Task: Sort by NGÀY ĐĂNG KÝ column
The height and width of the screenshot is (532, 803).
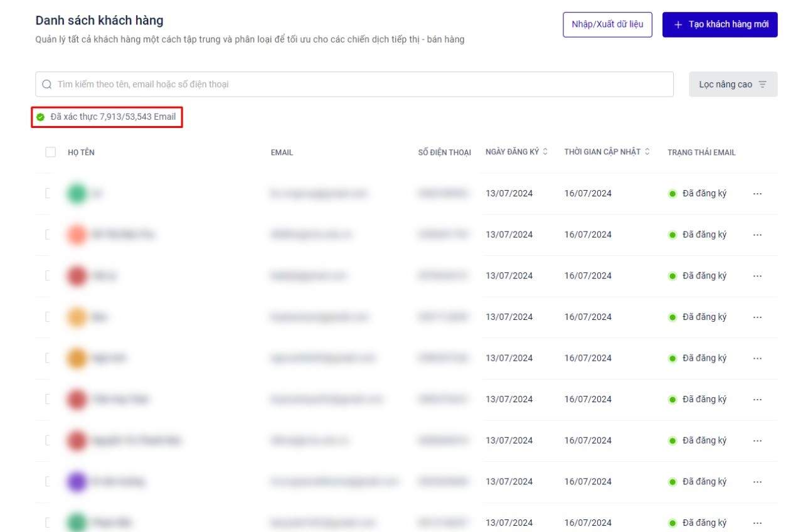Action: [516, 152]
